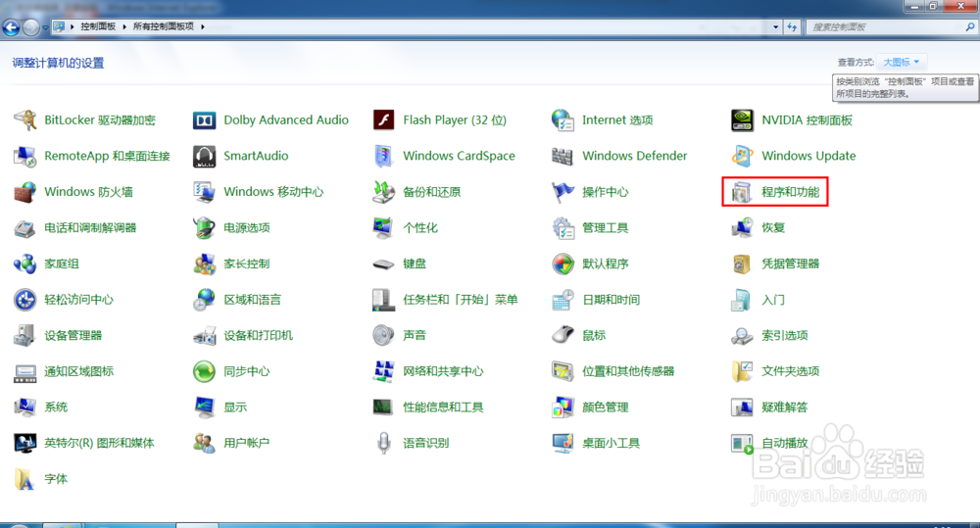This screenshot has width=980, height=528.
Task: Open BitLocker 驱动器加密 icon
Action: coord(25,120)
